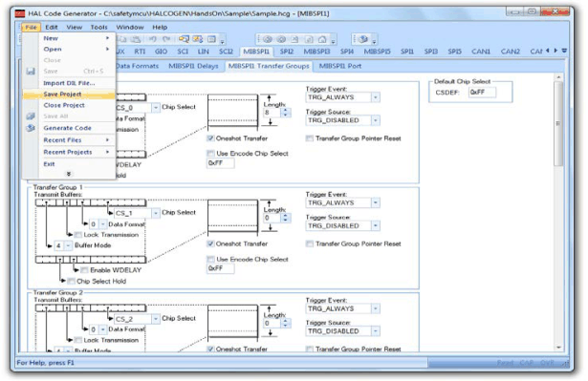Open overflow arrow beside Generate Code icon
Screen dimensions: 588x381
click(x=374, y=41)
